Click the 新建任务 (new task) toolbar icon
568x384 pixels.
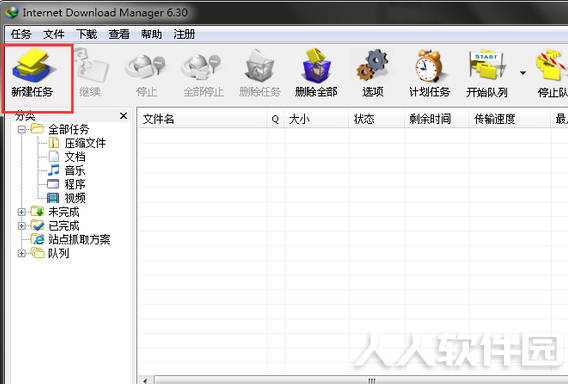click(x=33, y=66)
